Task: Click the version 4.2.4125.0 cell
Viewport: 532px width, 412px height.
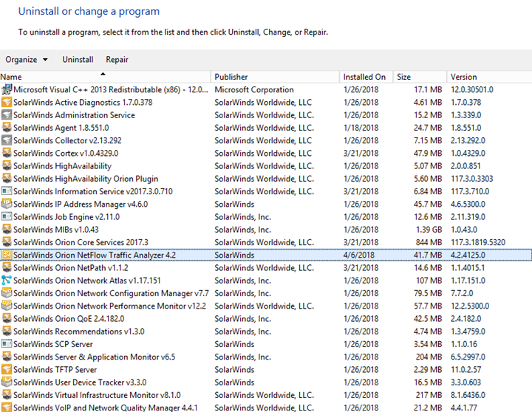Action: (x=468, y=255)
